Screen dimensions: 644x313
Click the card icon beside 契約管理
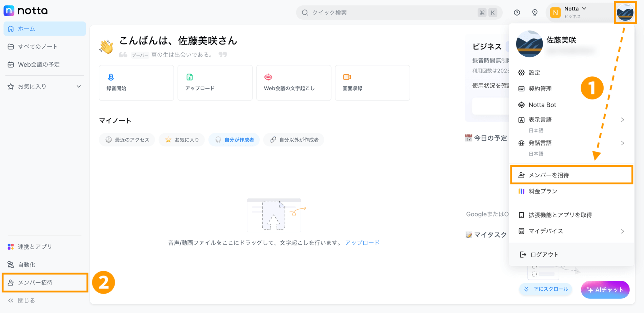tap(521, 89)
